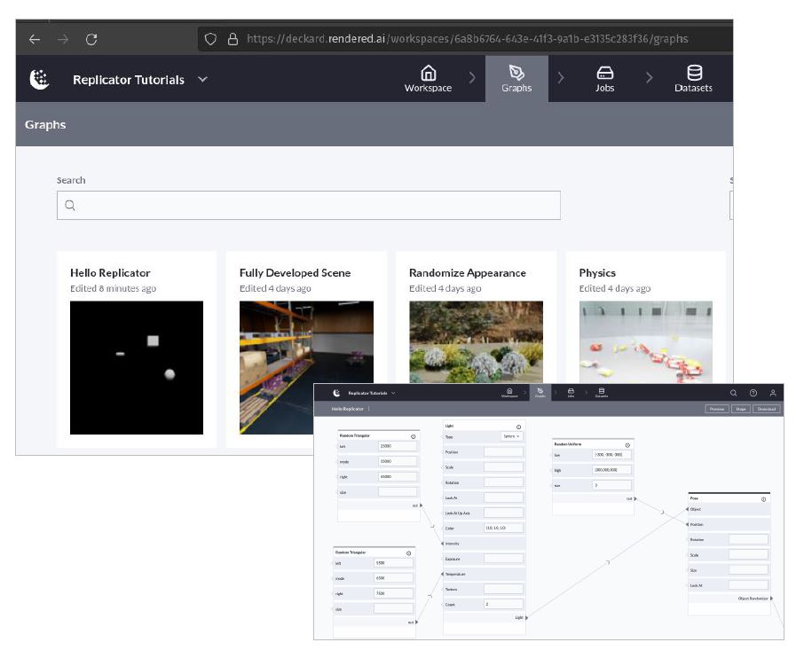Image resolution: width=812 pixels, height=658 pixels.
Task: Click the info icon on the upper Random Triangular node
Action: (413, 436)
